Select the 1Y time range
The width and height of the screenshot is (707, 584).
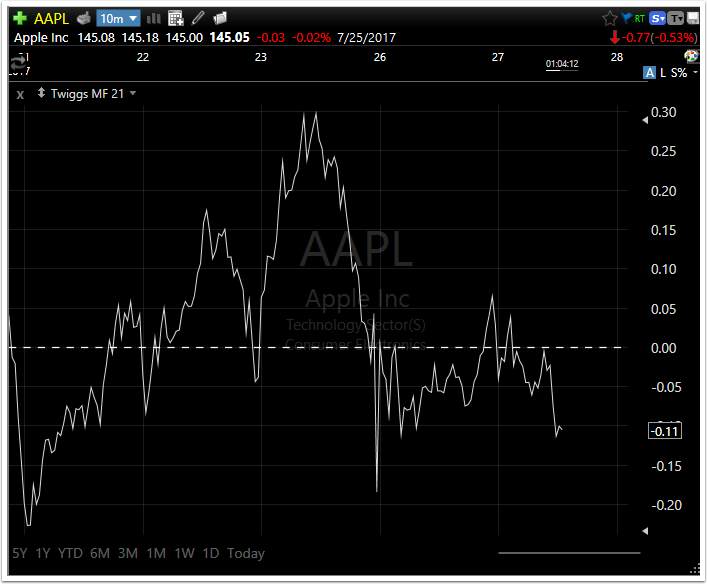pyautogui.click(x=43, y=553)
